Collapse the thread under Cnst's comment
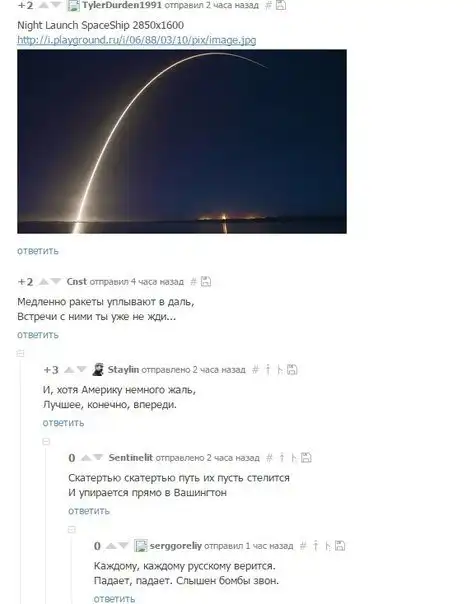The width and height of the screenshot is (476, 604). (x=21, y=353)
